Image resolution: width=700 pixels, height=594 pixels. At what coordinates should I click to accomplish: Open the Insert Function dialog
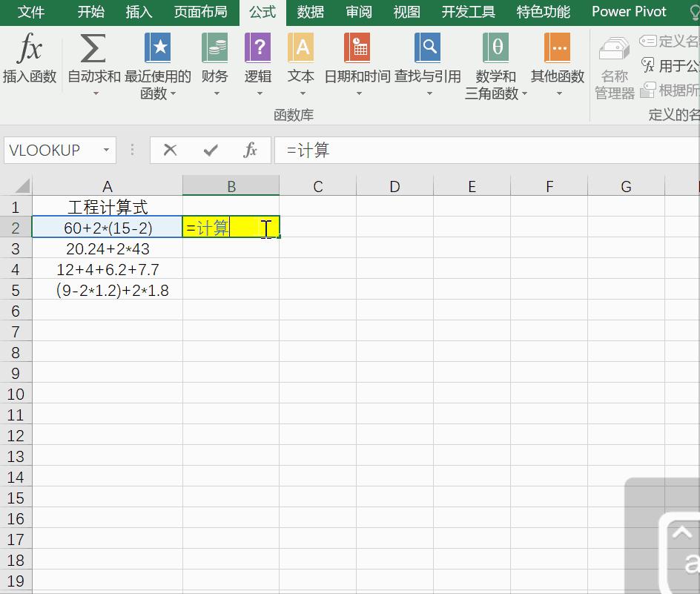coord(29,59)
